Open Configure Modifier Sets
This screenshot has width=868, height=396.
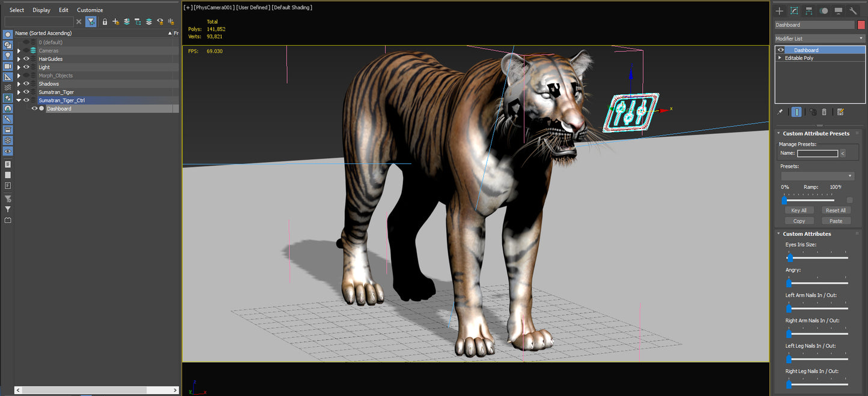841,112
